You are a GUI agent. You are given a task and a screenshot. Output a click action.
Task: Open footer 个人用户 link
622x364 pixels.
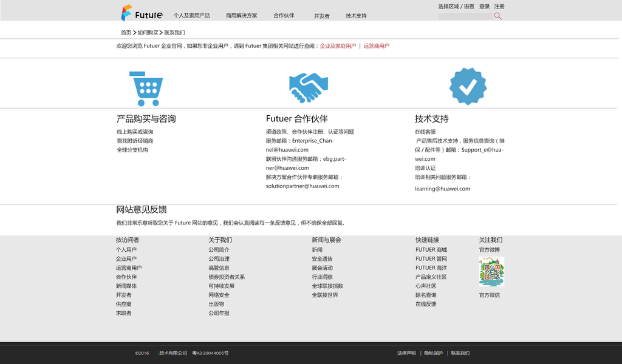point(126,249)
